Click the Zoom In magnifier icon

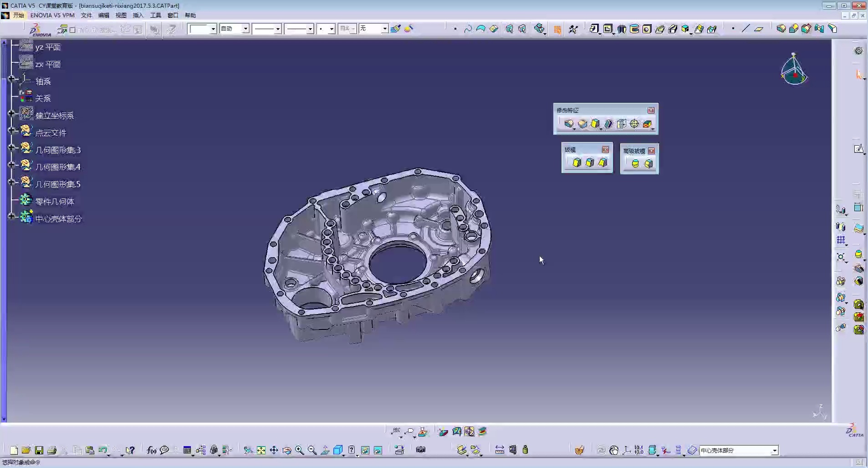pos(299,450)
